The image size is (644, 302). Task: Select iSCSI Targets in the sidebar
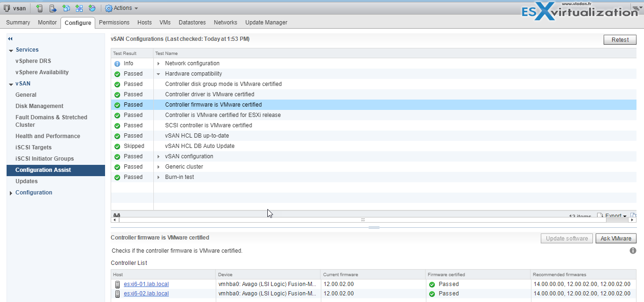click(34, 147)
